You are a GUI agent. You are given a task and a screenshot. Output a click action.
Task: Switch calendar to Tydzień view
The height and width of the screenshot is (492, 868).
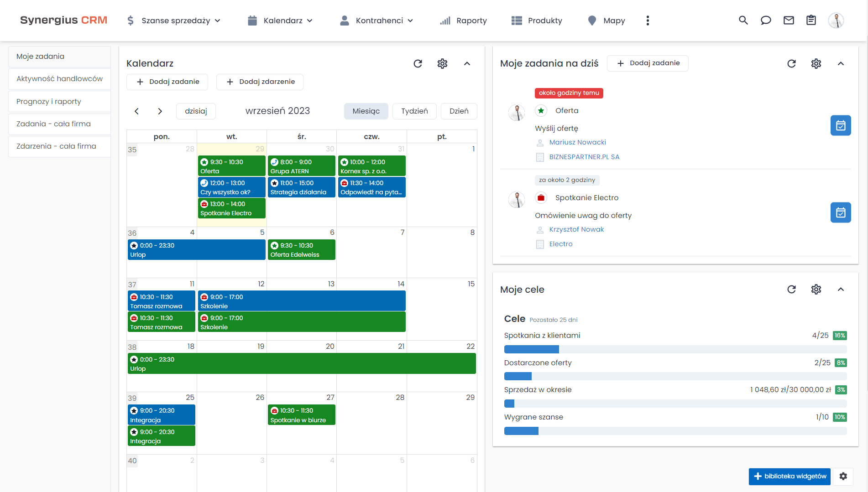pos(414,111)
